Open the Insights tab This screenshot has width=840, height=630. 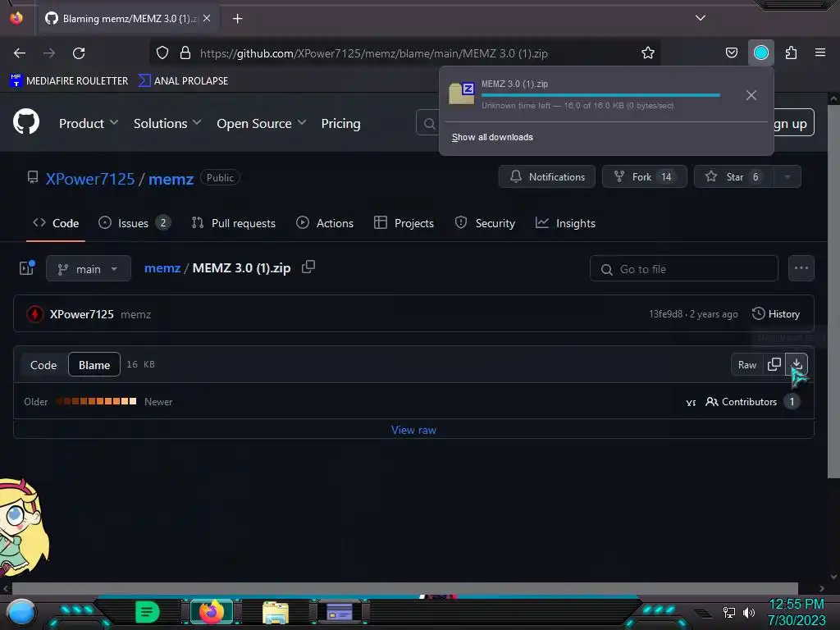(x=565, y=223)
